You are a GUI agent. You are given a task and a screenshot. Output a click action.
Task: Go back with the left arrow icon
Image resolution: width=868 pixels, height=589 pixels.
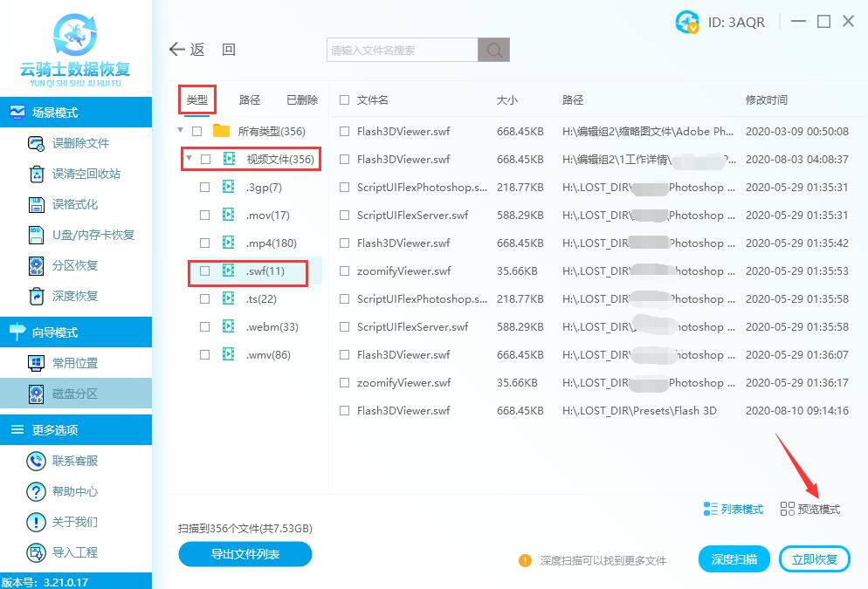[x=176, y=49]
